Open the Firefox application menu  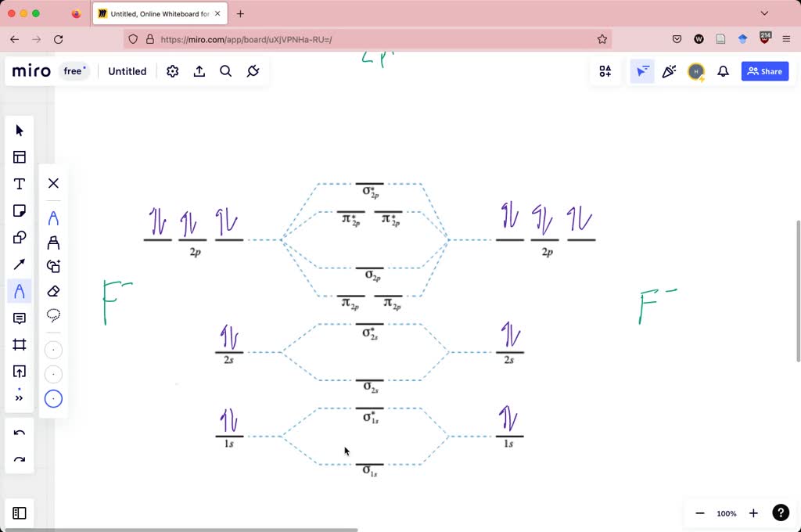(787, 39)
